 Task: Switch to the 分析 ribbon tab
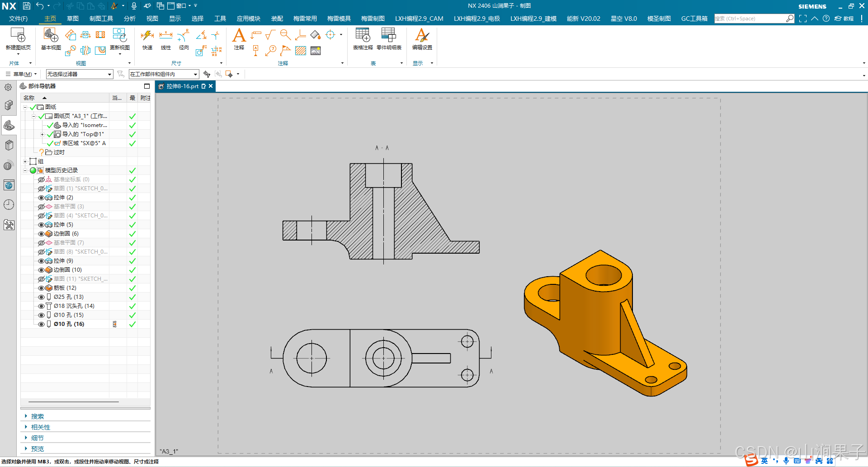point(130,19)
